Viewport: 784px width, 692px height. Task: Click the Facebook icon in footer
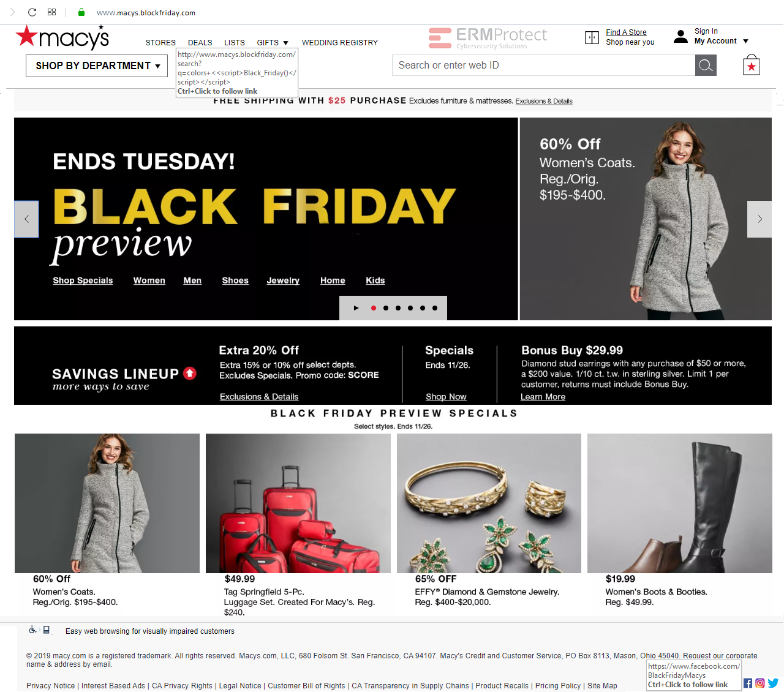pos(748,683)
